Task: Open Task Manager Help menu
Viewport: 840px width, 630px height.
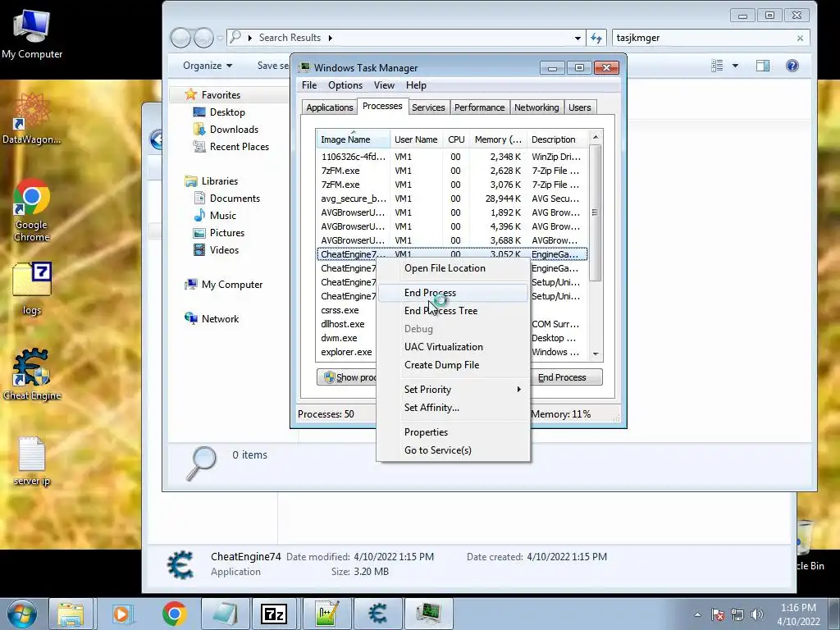Action: [x=416, y=85]
